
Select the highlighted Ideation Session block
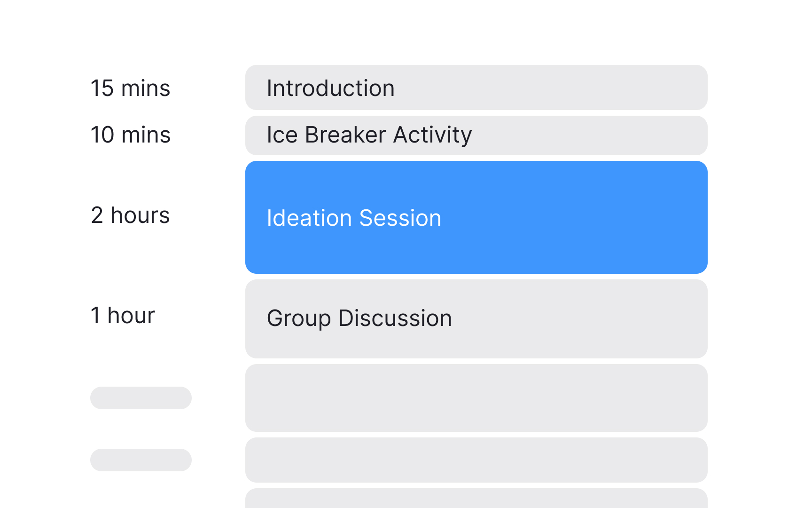476,217
